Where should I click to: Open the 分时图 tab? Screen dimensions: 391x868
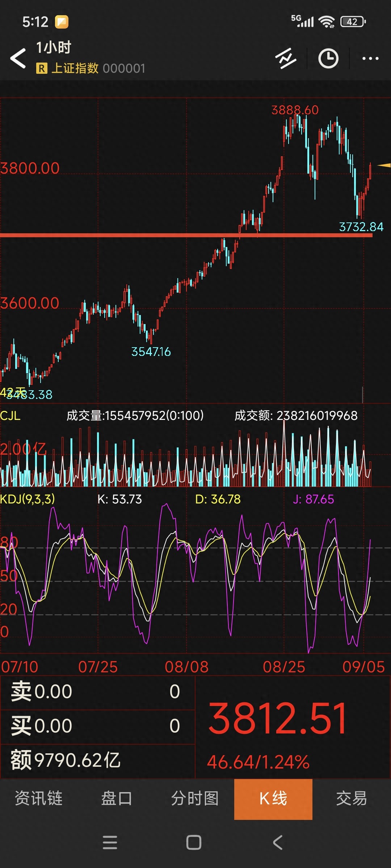pyautogui.click(x=195, y=799)
